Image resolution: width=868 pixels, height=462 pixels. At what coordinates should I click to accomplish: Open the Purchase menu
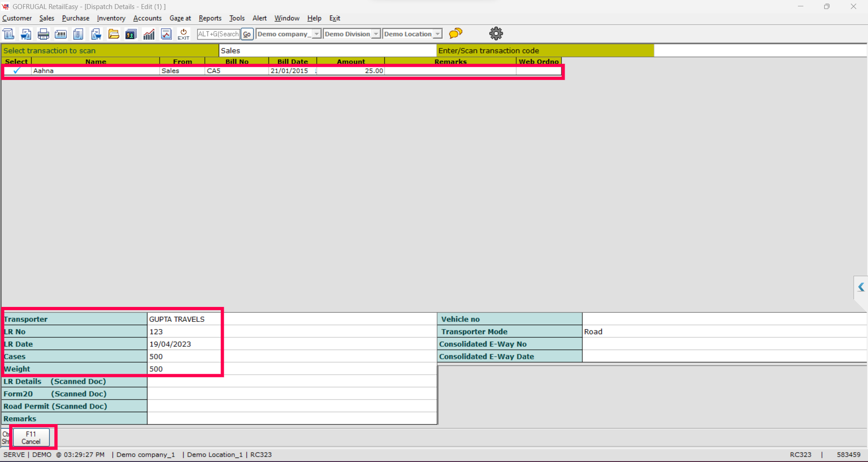[x=75, y=18]
